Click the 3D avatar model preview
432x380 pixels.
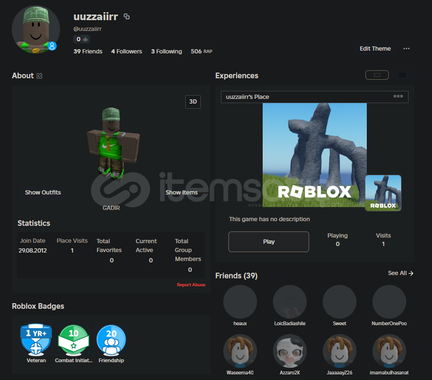click(113, 143)
